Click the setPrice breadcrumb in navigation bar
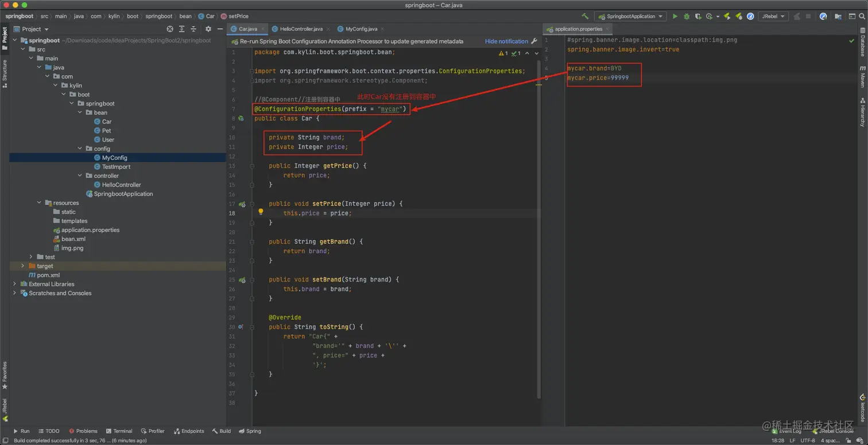The height and width of the screenshot is (445, 868). [235, 16]
